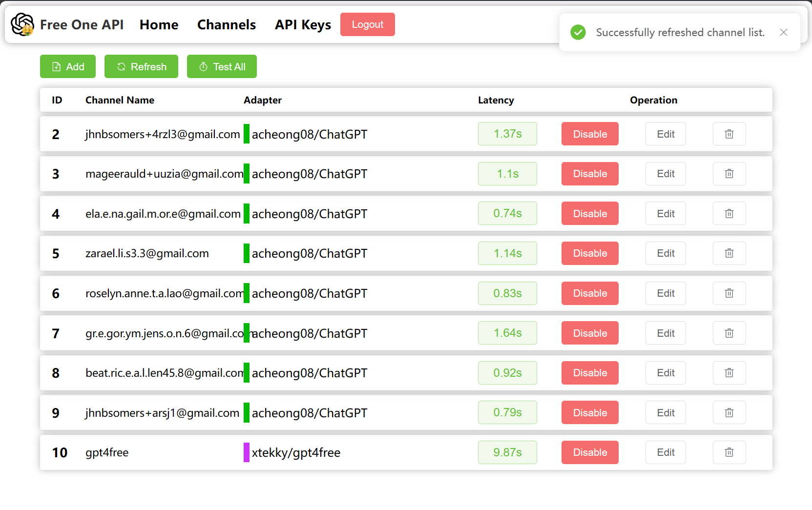Dismiss the success notification with X
The width and height of the screenshot is (812, 510).
pos(784,32)
